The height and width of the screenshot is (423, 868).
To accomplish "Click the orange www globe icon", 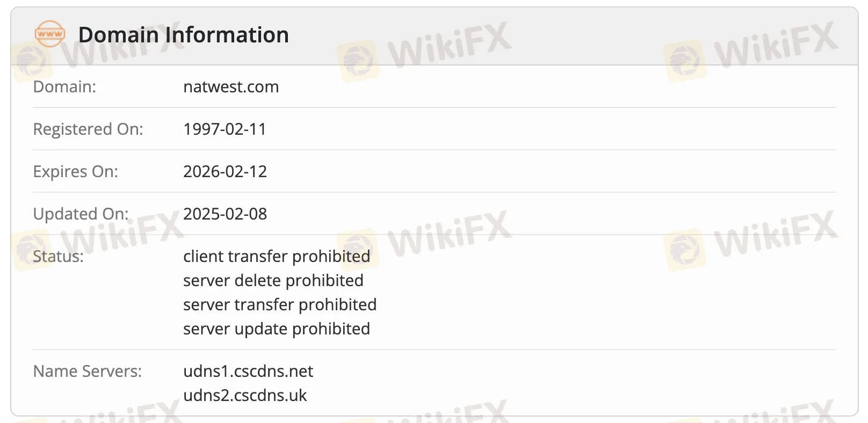I will pyautogui.click(x=50, y=34).
